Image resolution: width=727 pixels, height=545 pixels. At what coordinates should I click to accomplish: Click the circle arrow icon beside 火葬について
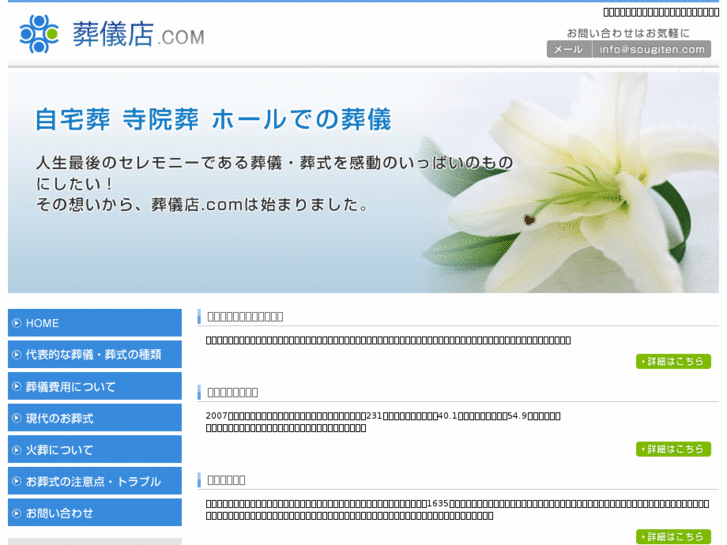[17, 449]
